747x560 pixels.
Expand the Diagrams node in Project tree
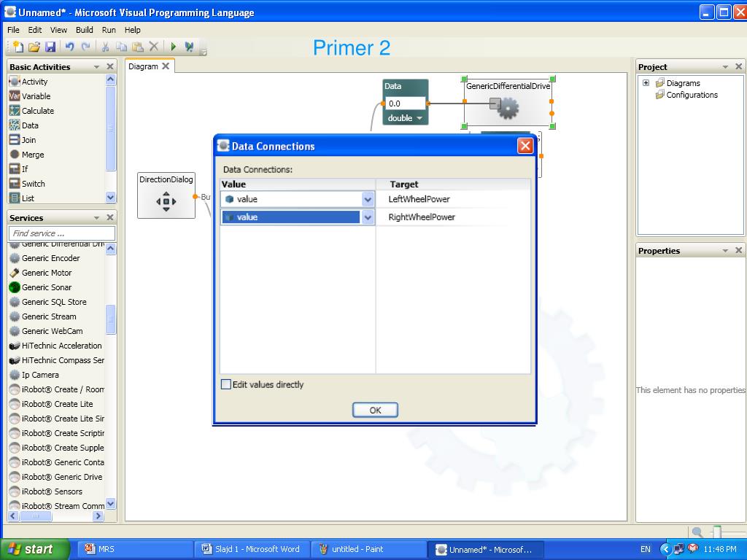tap(646, 83)
